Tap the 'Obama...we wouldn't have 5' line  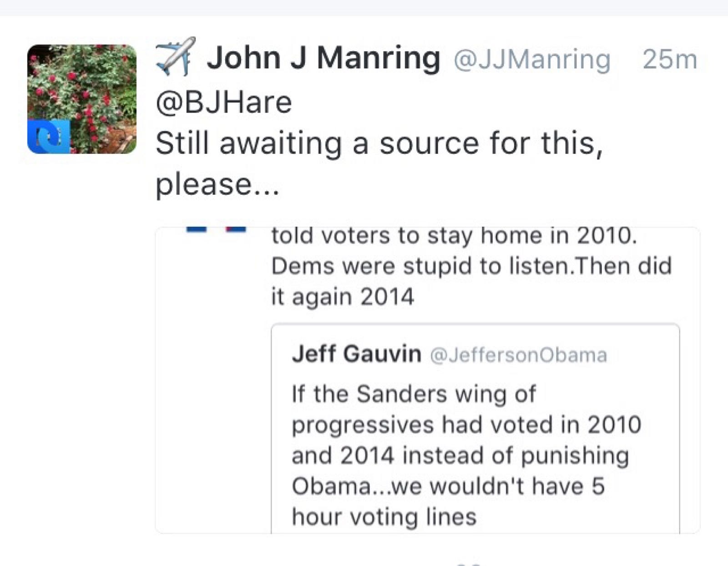coord(448,486)
